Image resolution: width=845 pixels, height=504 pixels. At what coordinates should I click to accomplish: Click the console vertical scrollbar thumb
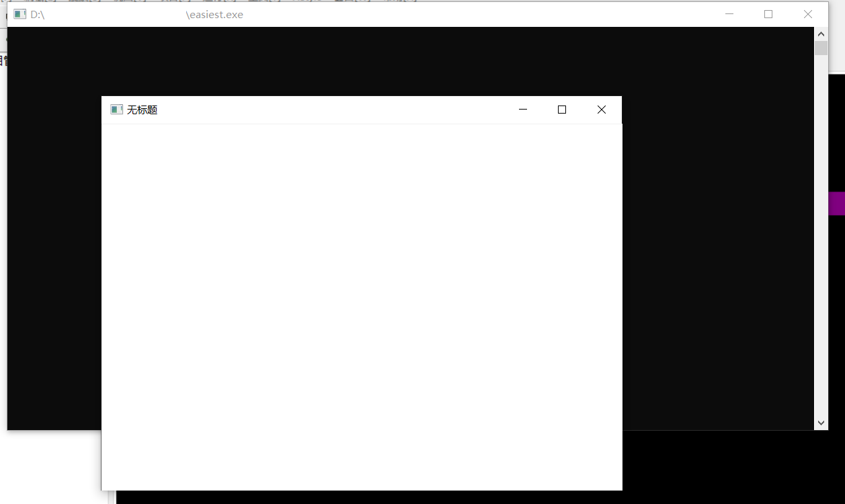(821, 48)
